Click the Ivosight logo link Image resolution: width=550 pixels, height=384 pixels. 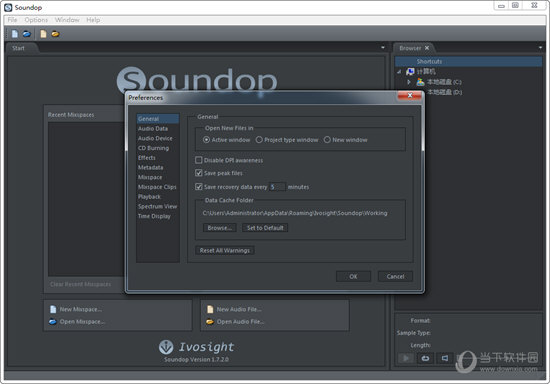tap(196, 347)
